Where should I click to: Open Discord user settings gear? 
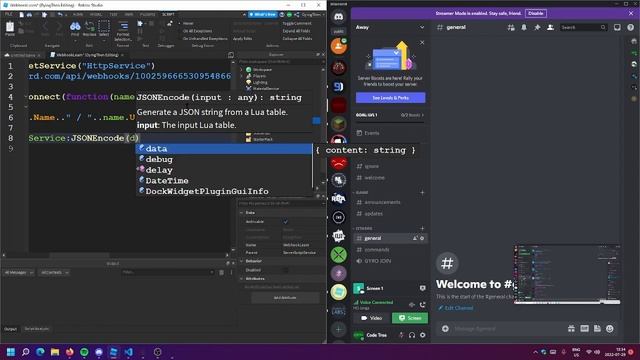422,335
